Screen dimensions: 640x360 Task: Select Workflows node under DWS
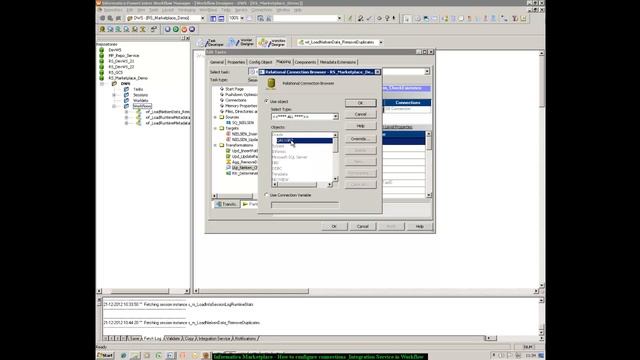tap(142, 106)
